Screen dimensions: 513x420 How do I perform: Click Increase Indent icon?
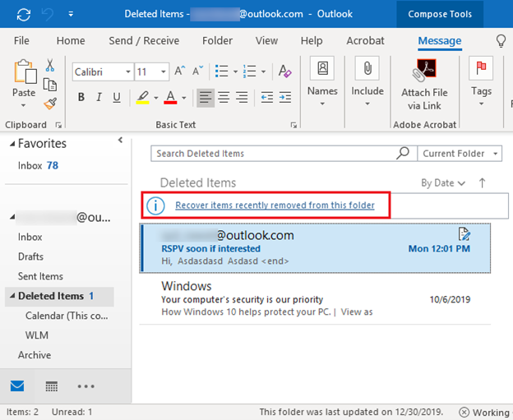285,98
